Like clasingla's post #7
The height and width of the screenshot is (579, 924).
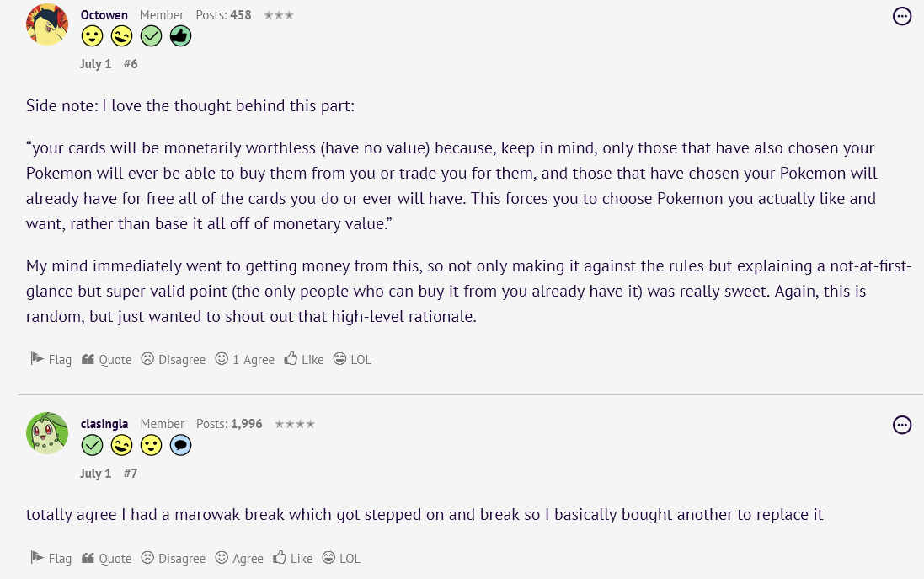tap(292, 558)
